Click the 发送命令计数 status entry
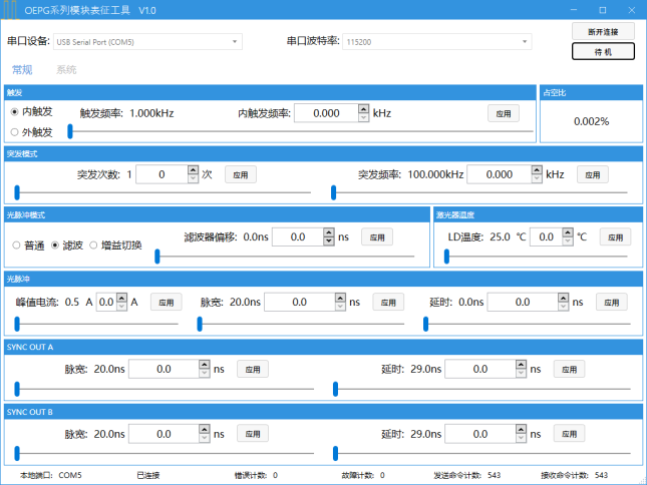The width and height of the screenshot is (647, 485). point(467,476)
